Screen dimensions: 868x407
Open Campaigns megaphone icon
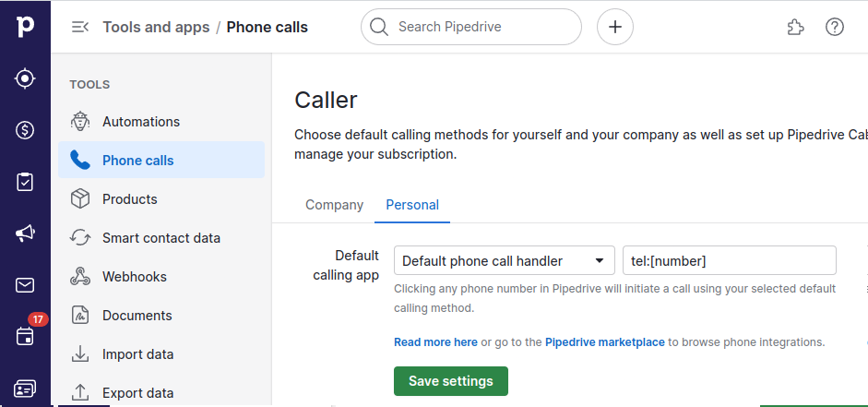click(x=25, y=233)
